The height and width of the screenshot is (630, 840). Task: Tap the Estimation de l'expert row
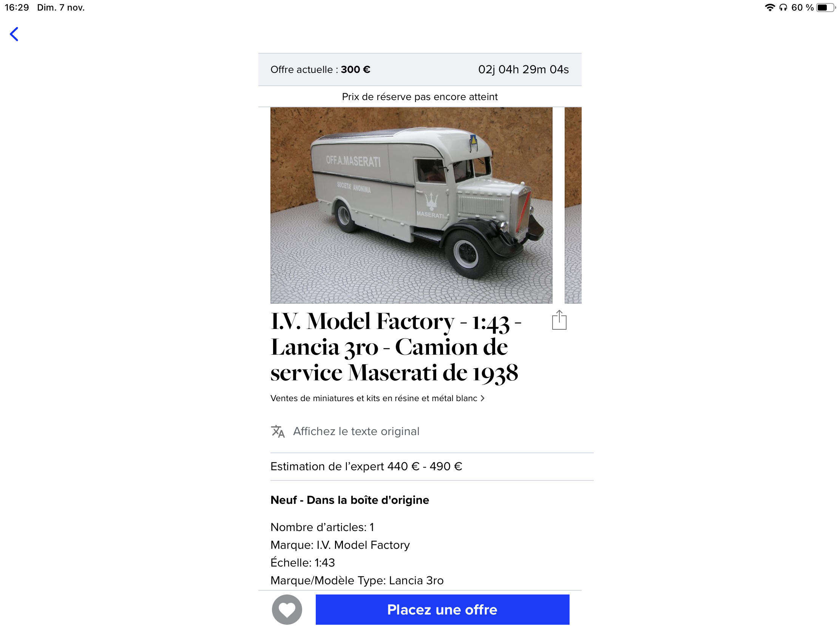(x=432, y=466)
